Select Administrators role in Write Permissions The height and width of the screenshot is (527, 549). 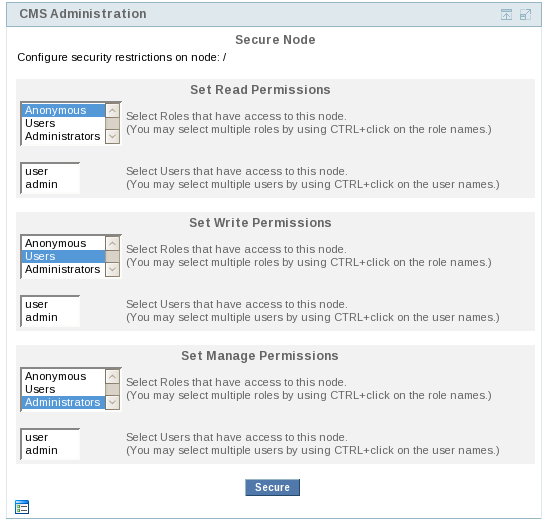point(63,269)
